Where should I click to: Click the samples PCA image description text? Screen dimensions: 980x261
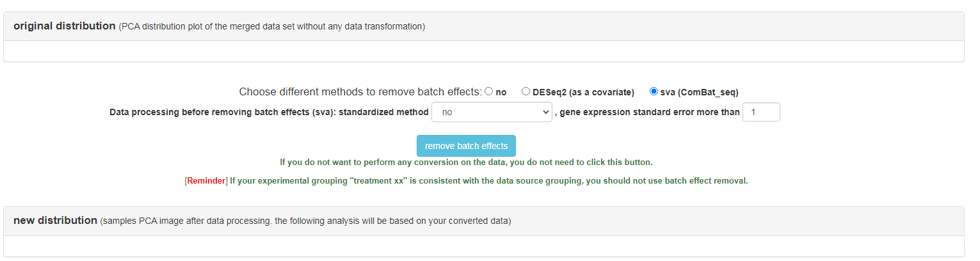click(x=305, y=221)
